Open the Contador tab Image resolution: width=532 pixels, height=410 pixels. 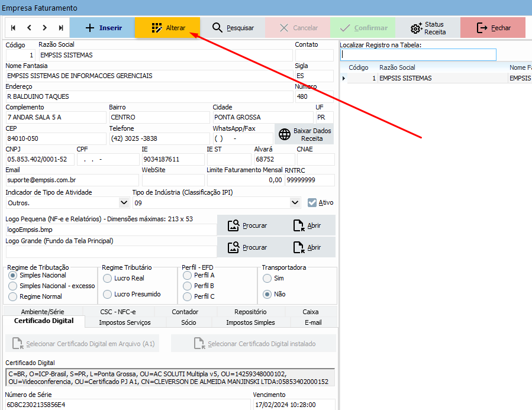pos(185,312)
